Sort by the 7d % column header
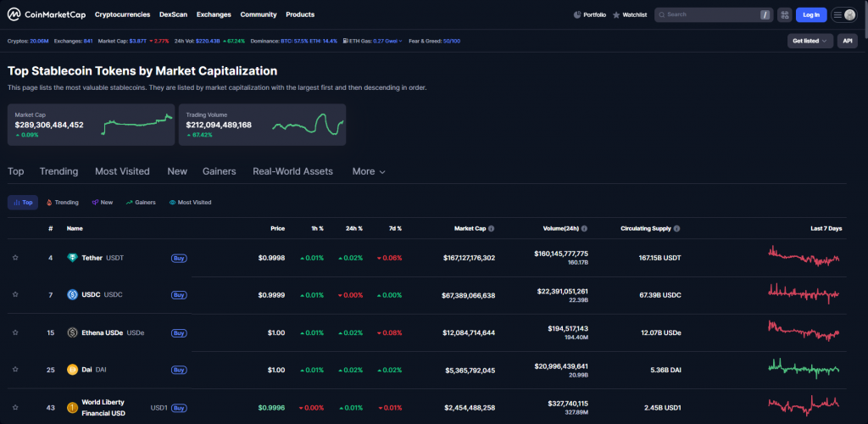 click(x=394, y=228)
